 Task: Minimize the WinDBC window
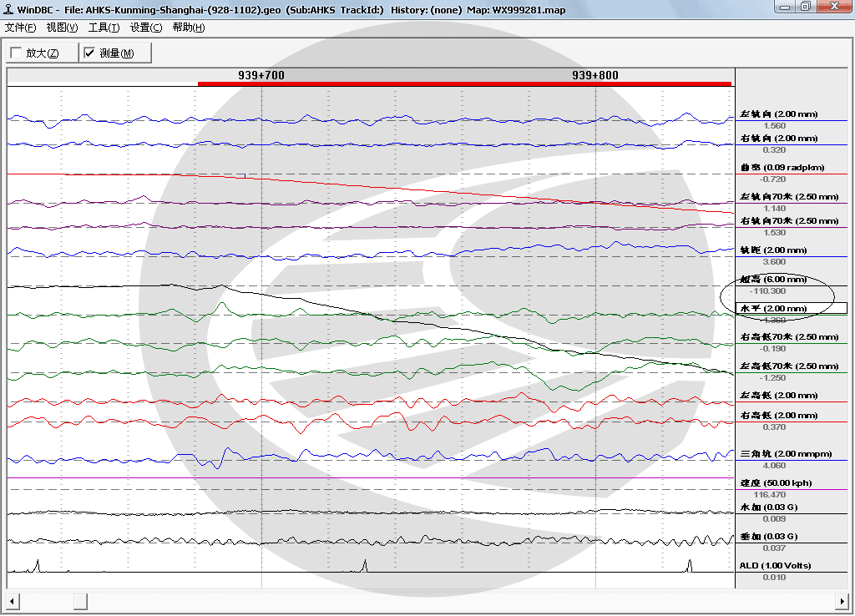tap(785, 7)
